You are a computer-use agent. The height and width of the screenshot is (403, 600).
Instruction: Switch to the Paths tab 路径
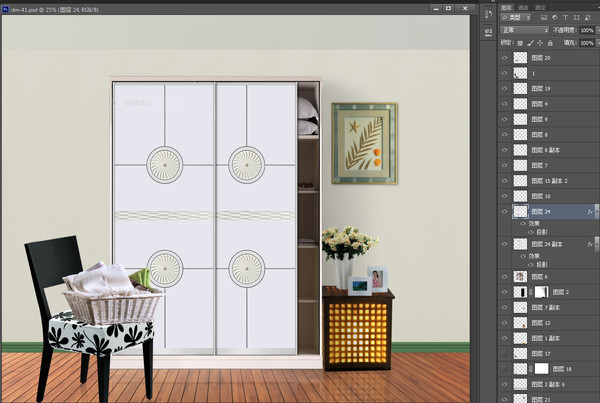(540, 7)
